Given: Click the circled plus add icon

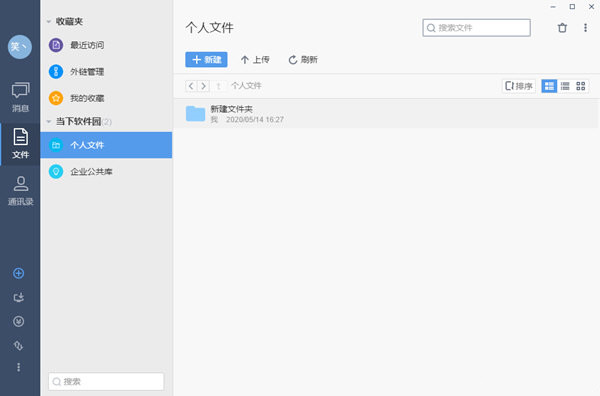Looking at the screenshot, I should pyautogui.click(x=18, y=273).
